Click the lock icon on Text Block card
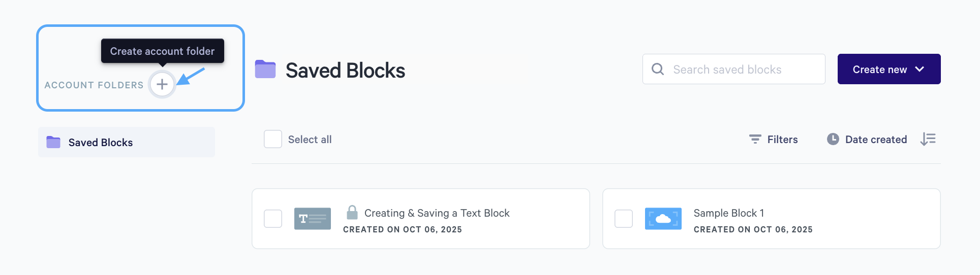 point(352,212)
